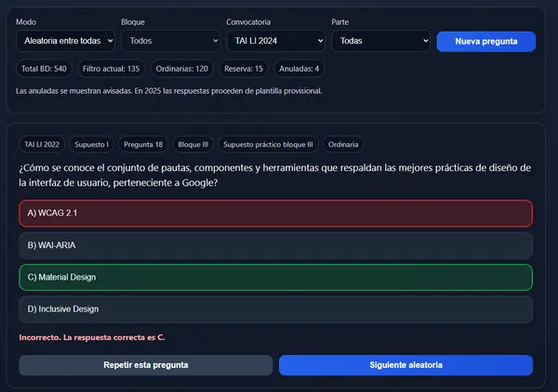Image resolution: width=558 pixels, height=392 pixels.
Task: Open the Bloque dropdown showing Todos
Action: pyautogui.click(x=170, y=41)
